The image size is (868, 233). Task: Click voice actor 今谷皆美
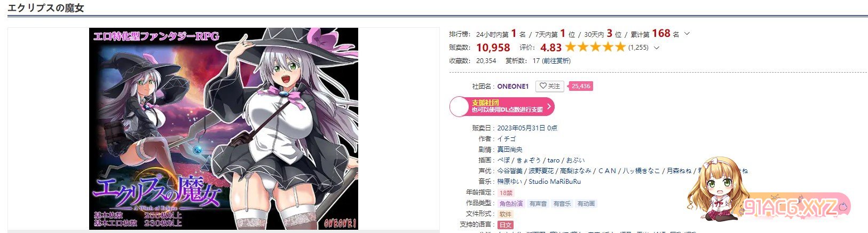[510, 171]
